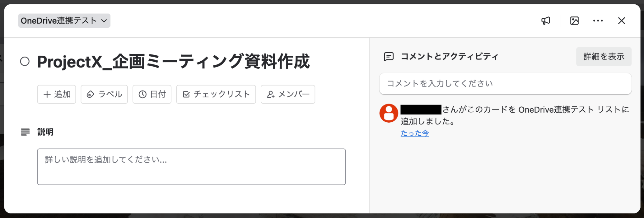Click the description box 詳しい説明を追加してください

coord(191,167)
